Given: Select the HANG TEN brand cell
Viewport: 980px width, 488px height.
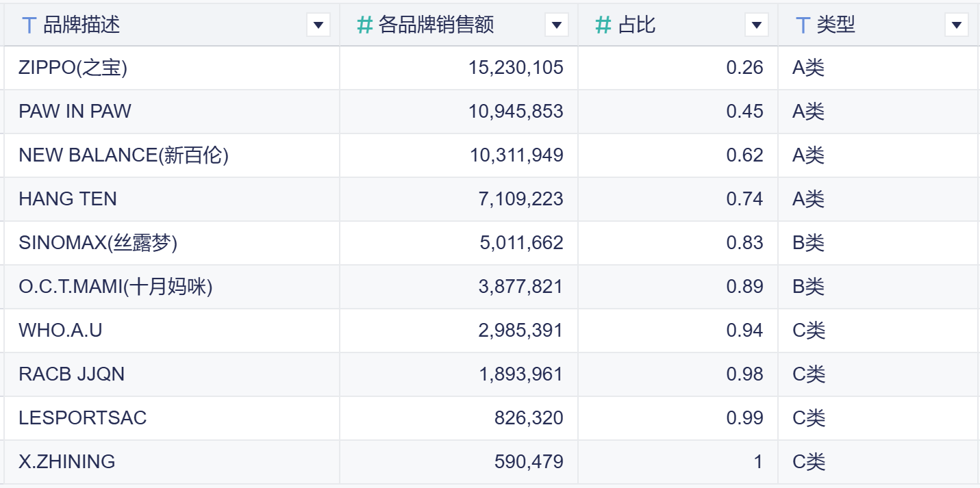Looking at the screenshot, I should (172, 199).
